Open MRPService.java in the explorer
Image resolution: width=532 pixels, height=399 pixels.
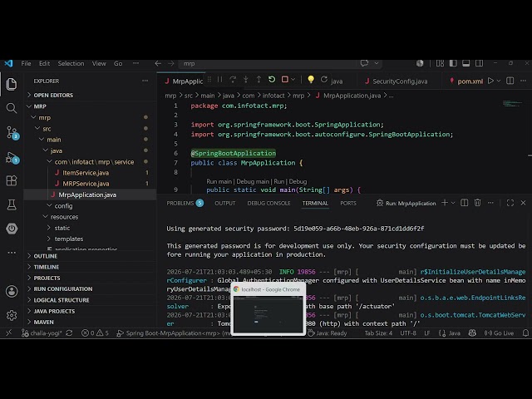click(86, 184)
